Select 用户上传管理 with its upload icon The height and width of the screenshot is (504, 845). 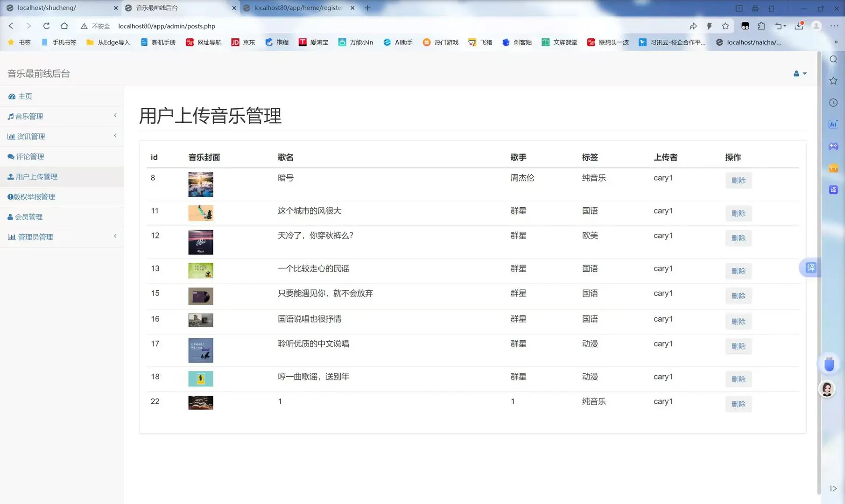pyautogui.click(x=36, y=176)
